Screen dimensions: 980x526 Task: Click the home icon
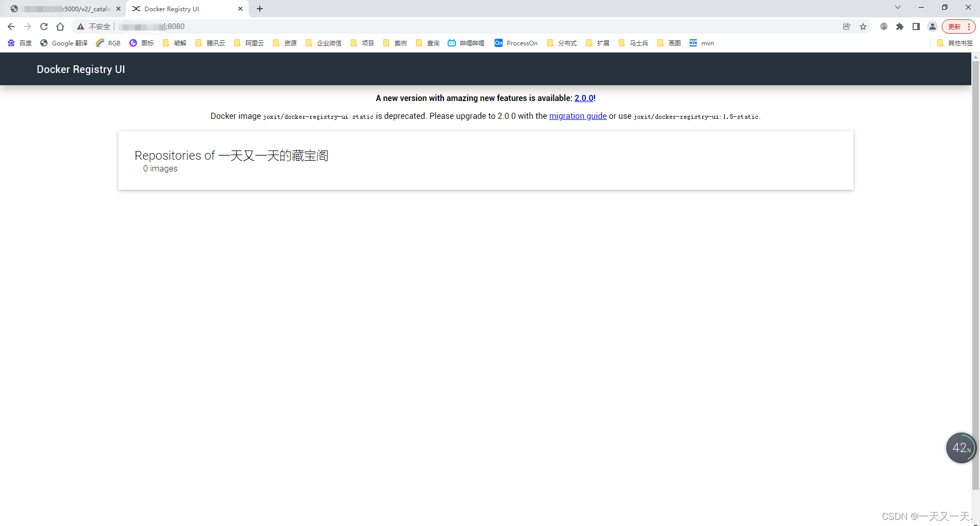[x=60, y=27]
